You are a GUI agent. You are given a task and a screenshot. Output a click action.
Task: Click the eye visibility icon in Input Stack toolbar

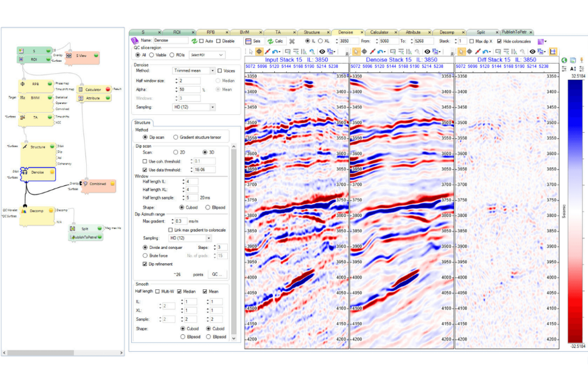tap(322, 52)
